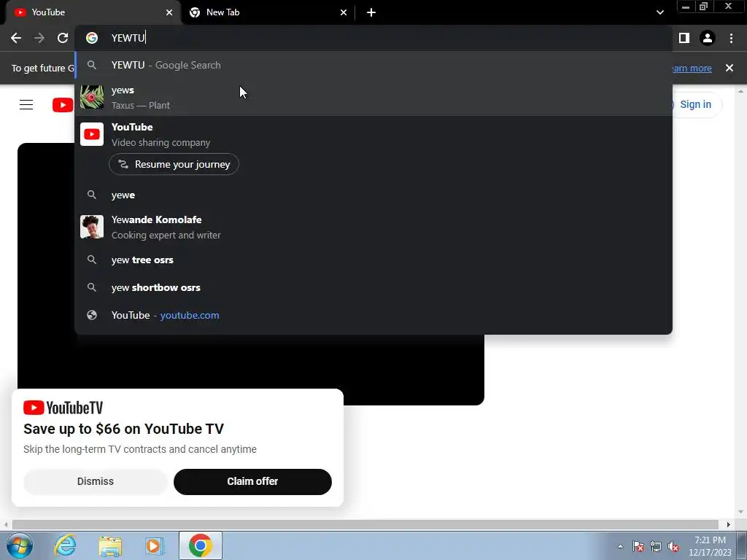The image size is (747, 560).
Task: Open the youtube.com URL suggestion
Action: [x=373, y=315]
